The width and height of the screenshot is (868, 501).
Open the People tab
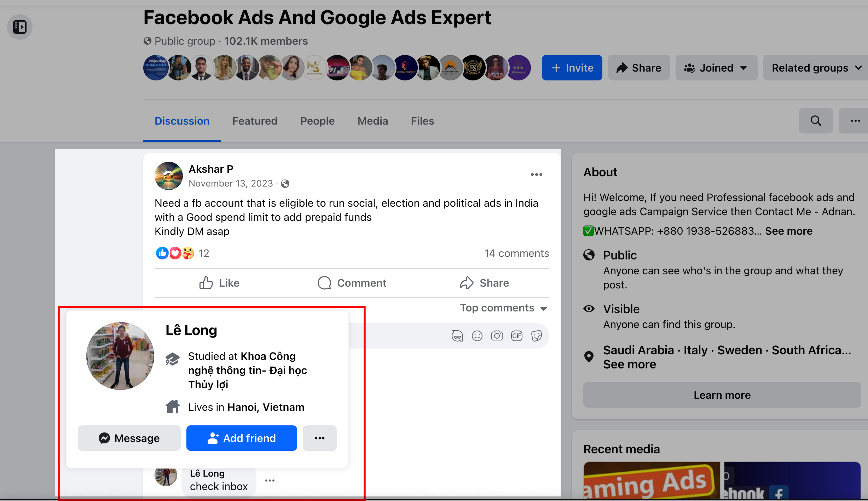(317, 121)
